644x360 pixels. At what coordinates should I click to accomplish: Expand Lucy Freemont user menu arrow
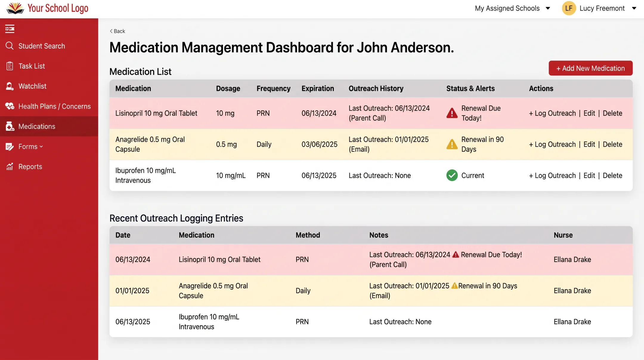point(634,8)
